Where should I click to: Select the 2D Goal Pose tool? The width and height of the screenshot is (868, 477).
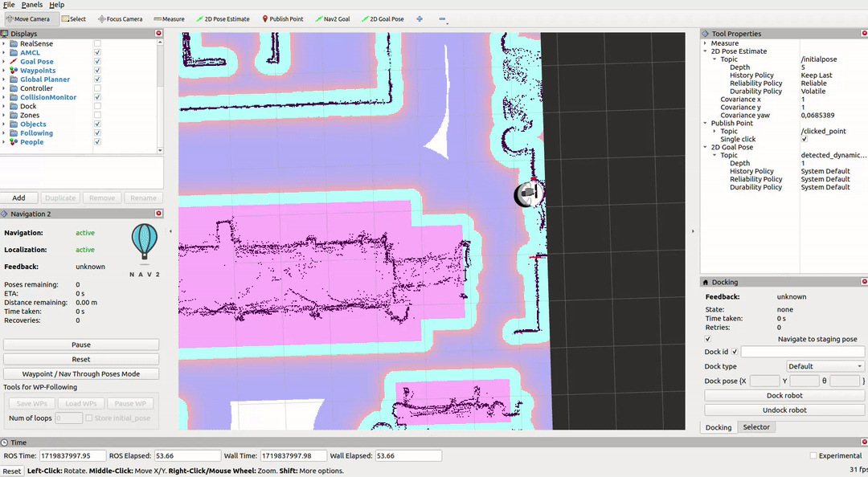[x=382, y=18]
